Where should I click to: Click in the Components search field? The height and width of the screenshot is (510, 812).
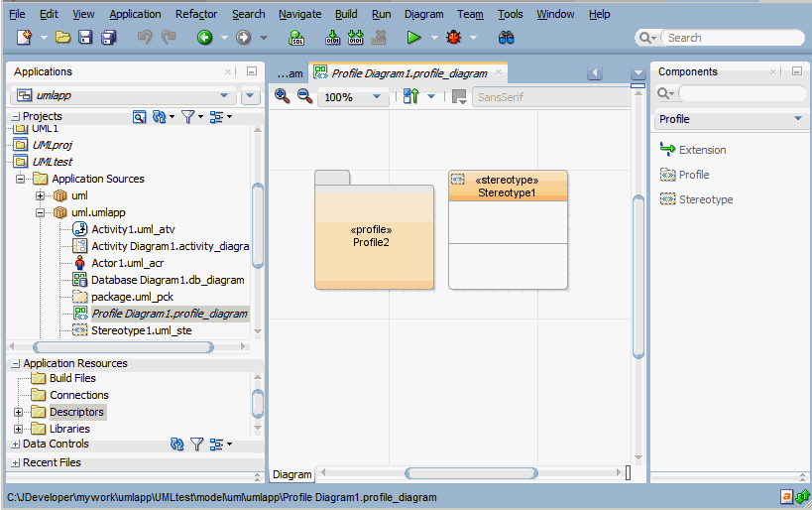point(742,93)
